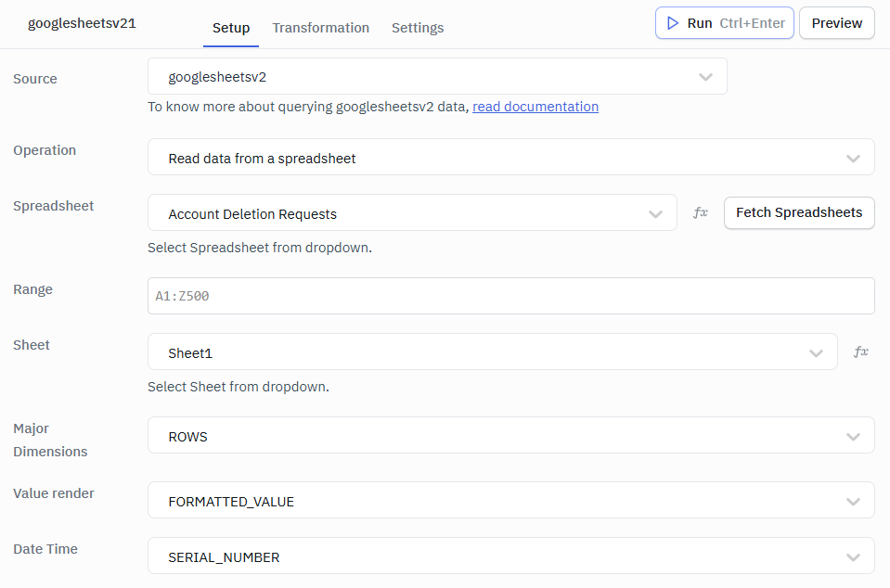Collapse the Operation dropdown chevron
The image size is (890, 588).
coord(853,157)
